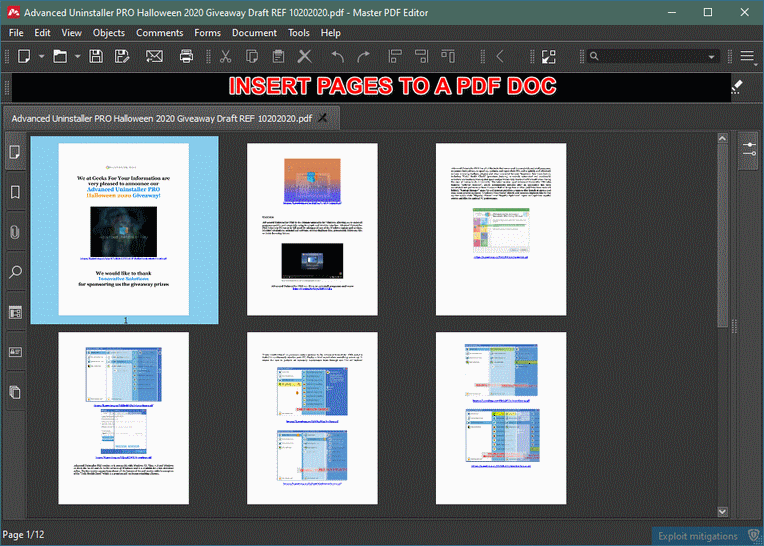The height and width of the screenshot is (546, 764).
Task: Click the scrollbar down arrow
Action: point(722,511)
